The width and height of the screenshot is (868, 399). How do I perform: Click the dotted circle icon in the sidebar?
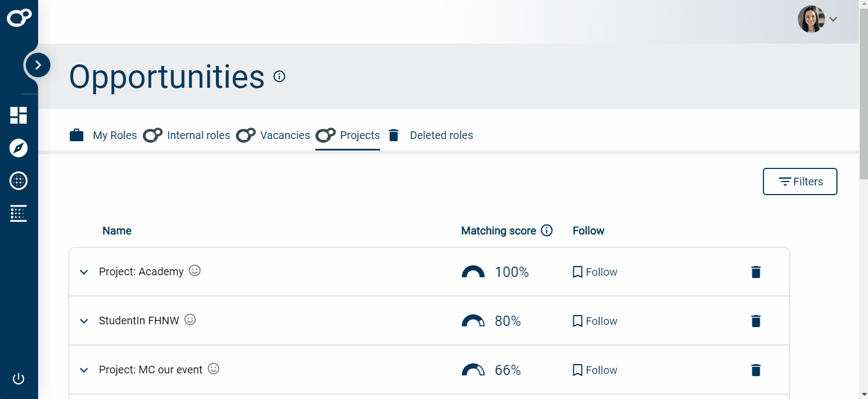pos(19,181)
